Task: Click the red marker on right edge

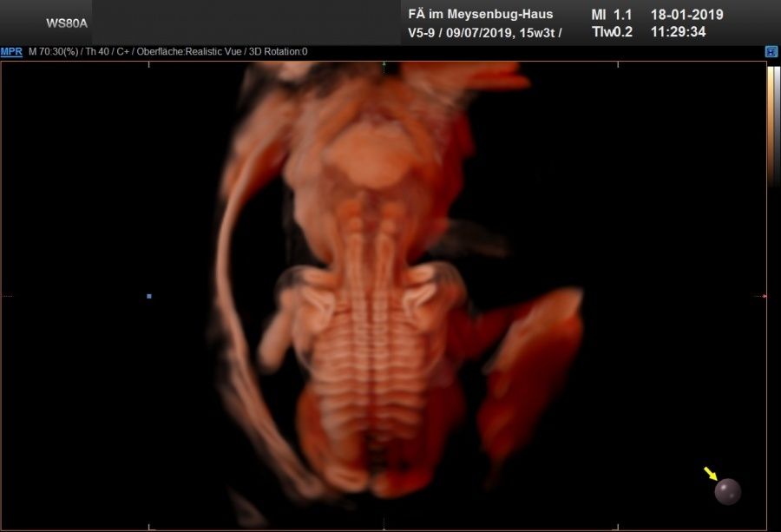Action: pos(765,296)
